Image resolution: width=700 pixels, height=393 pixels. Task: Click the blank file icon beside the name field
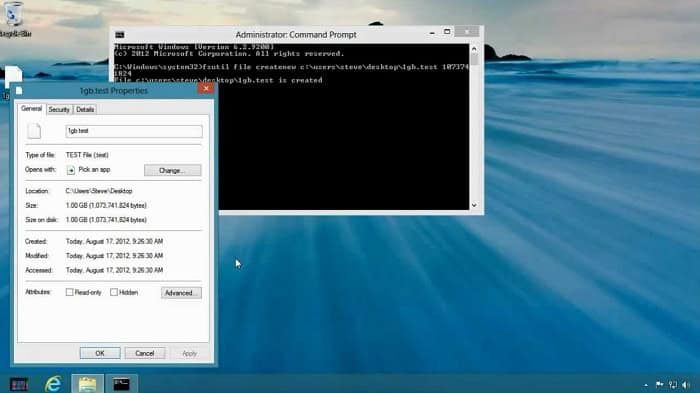34,131
